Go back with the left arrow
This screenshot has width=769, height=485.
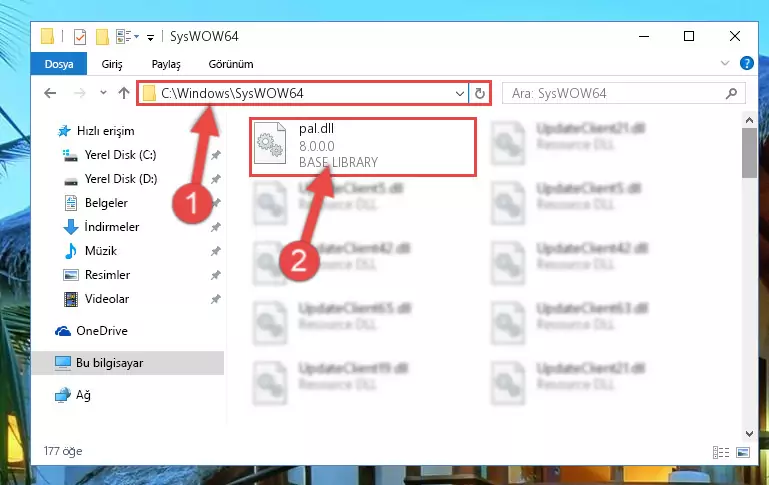tap(50, 93)
